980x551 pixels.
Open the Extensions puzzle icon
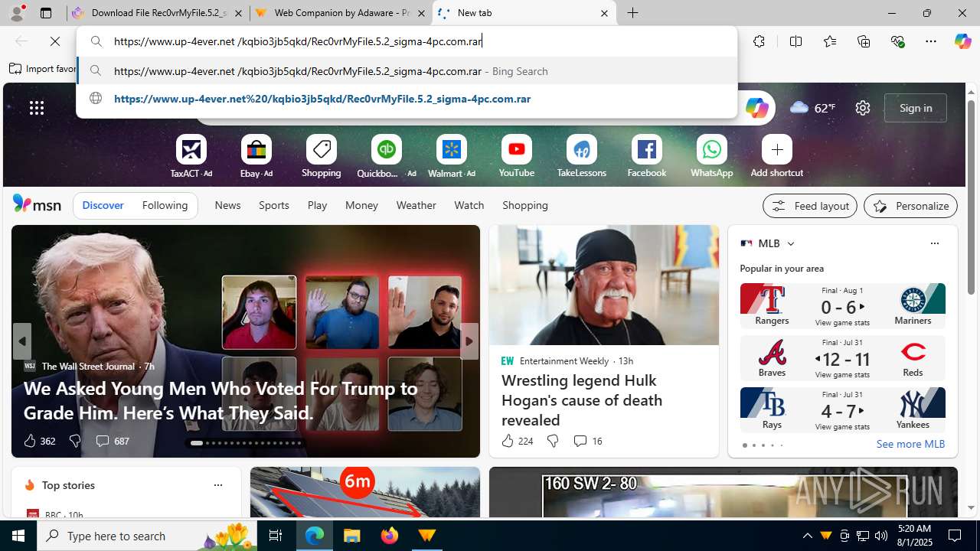pyautogui.click(x=759, y=41)
